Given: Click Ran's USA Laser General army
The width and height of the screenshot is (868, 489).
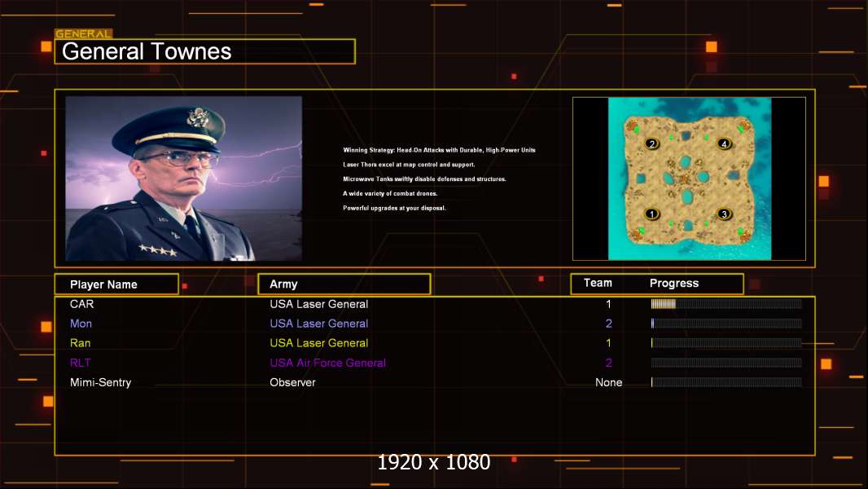Looking at the screenshot, I should pyautogui.click(x=319, y=343).
